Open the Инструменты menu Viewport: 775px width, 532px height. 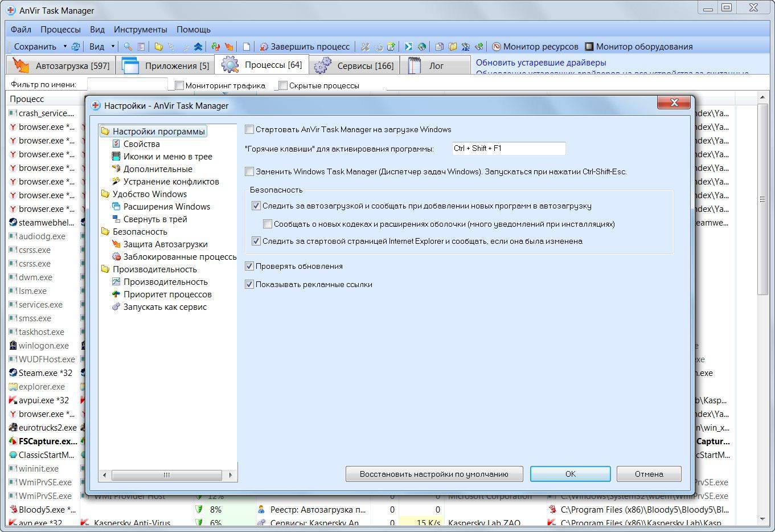pos(140,29)
